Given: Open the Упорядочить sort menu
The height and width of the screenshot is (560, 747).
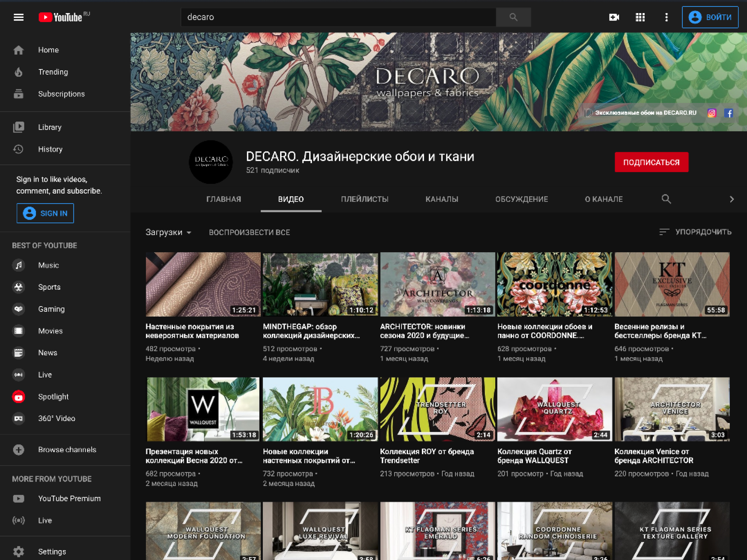Looking at the screenshot, I should pyautogui.click(x=695, y=232).
